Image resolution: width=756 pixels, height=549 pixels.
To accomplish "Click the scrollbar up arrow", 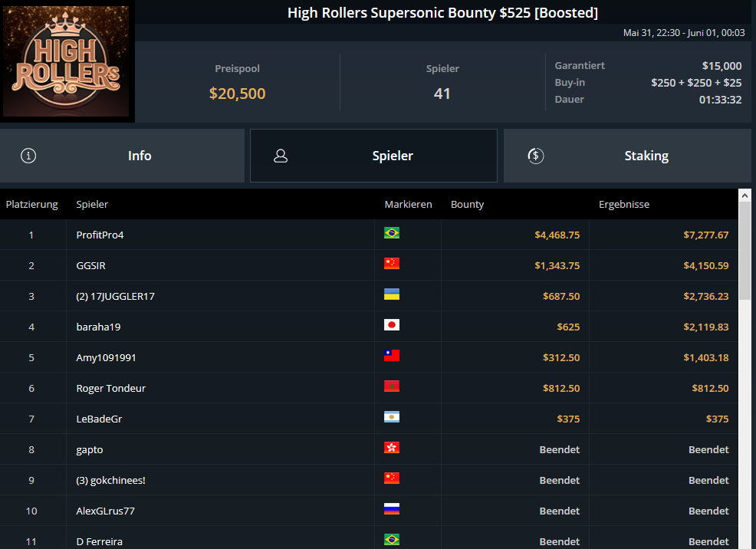I will tap(745, 196).
